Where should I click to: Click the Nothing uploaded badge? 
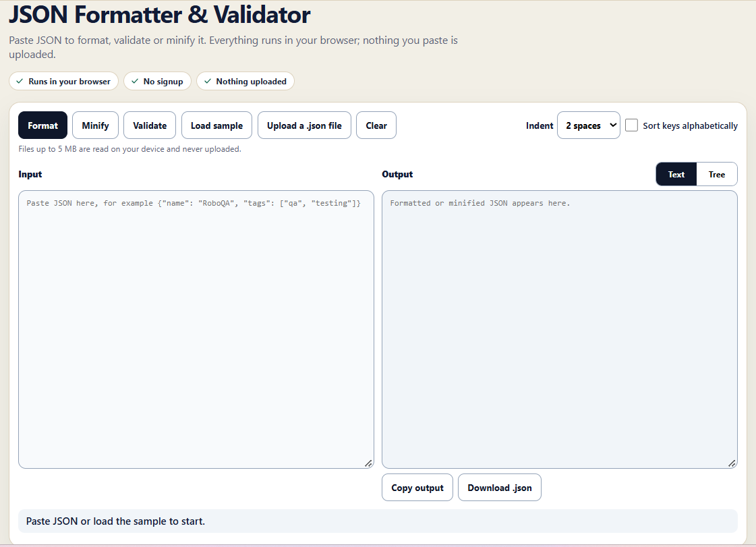pyautogui.click(x=245, y=81)
